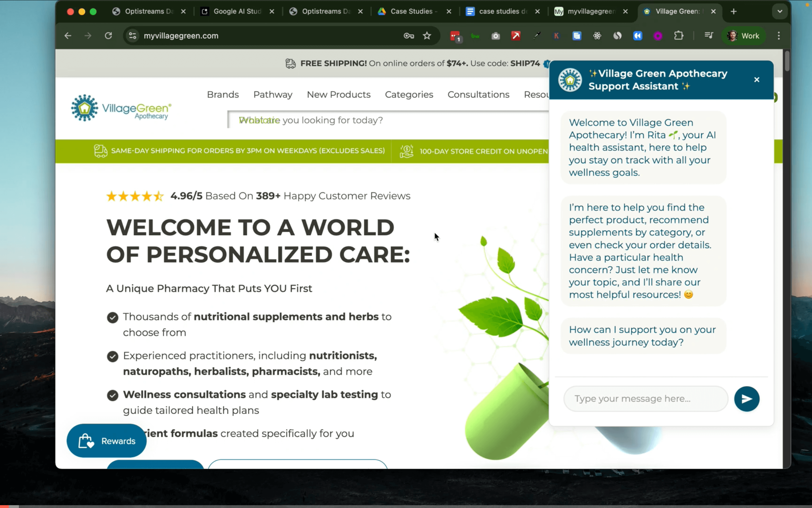The width and height of the screenshot is (812, 508).
Task: Open the camera screenshot extension
Action: pyautogui.click(x=496, y=36)
